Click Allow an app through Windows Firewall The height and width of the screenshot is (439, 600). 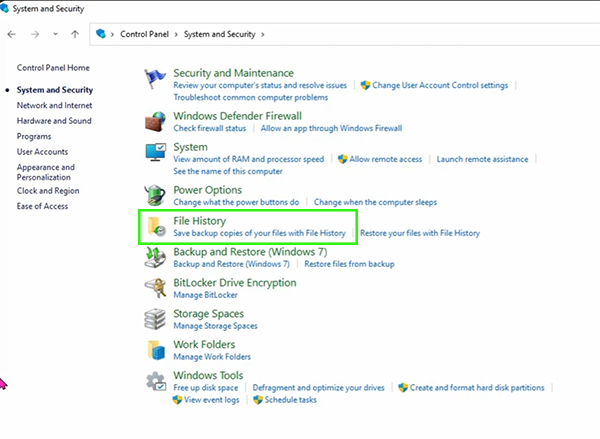[331, 128]
